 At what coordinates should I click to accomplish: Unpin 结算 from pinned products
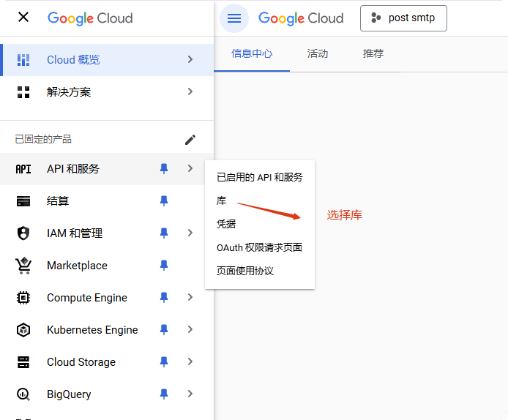[164, 201]
